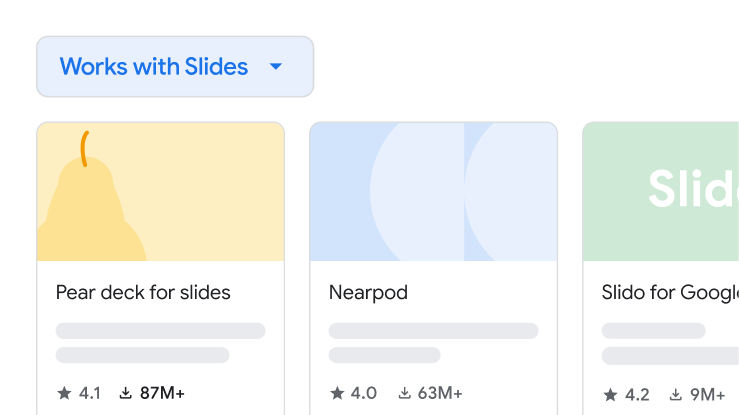Click the download icon on Slido card
739x415 pixels.
click(676, 394)
